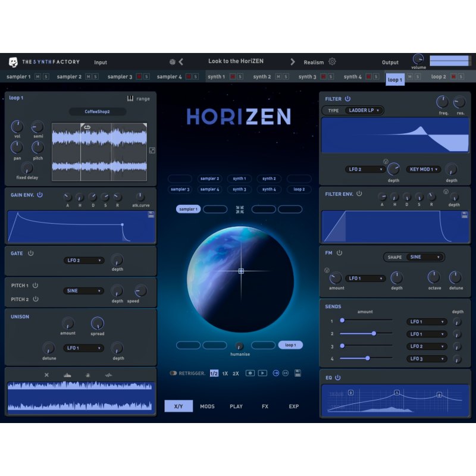The width and height of the screenshot is (476, 476).
Task: Toggle the EQ power button
Action: (337, 377)
